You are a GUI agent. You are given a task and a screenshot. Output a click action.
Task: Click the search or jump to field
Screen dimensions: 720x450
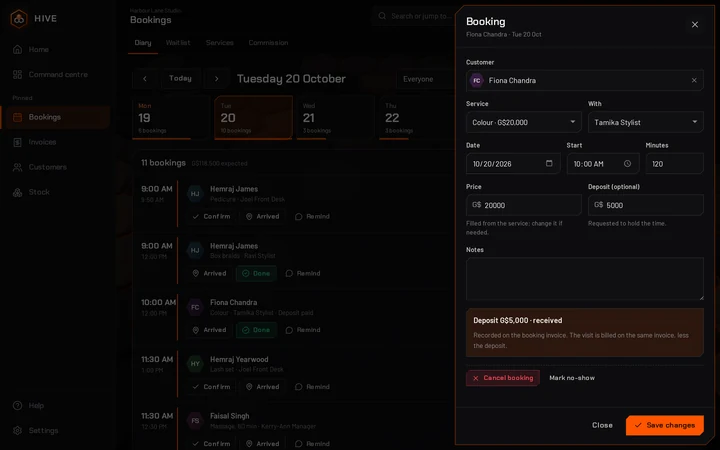(x=413, y=16)
